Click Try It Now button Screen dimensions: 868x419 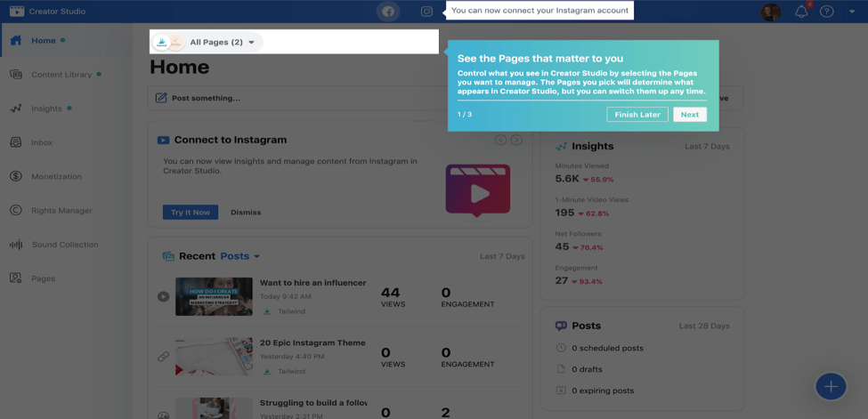tap(191, 213)
